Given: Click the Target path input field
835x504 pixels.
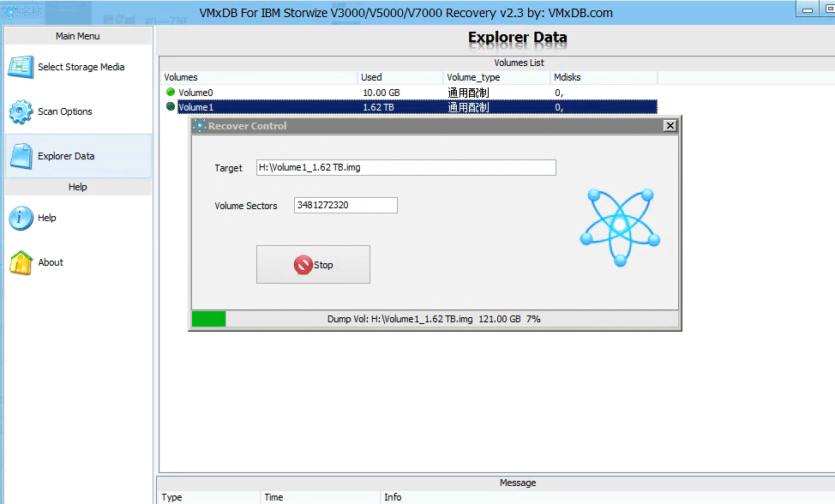Looking at the screenshot, I should (405, 168).
